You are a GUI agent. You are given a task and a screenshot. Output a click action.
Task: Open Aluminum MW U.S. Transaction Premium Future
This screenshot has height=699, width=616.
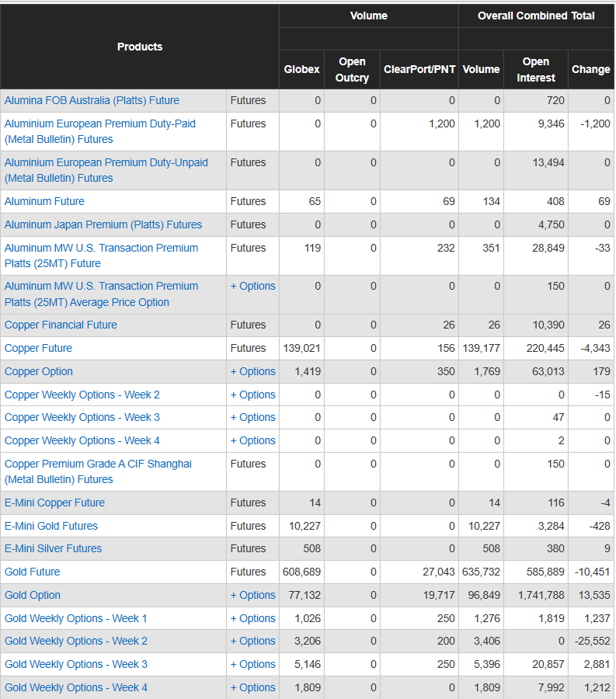tap(101, 256)
